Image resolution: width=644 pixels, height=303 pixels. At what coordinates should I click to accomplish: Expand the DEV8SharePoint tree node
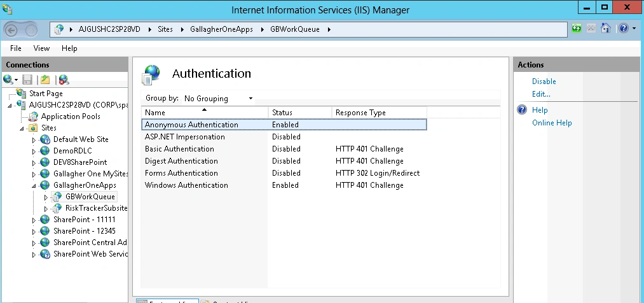pos(34,163)
